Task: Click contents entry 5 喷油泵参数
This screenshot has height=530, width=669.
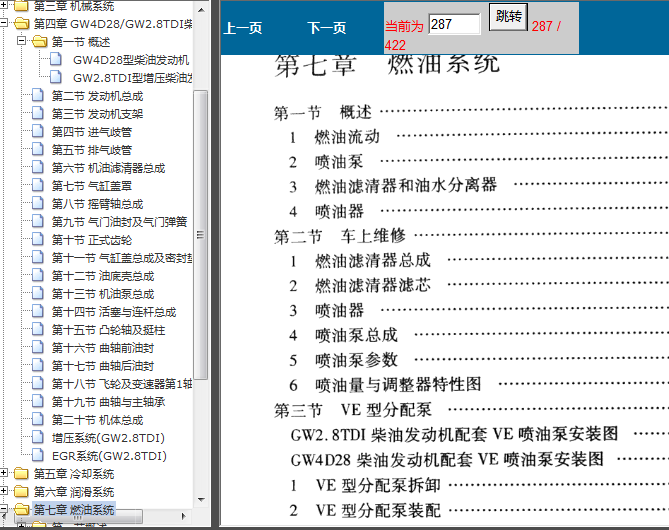Action: click(343, 360)
